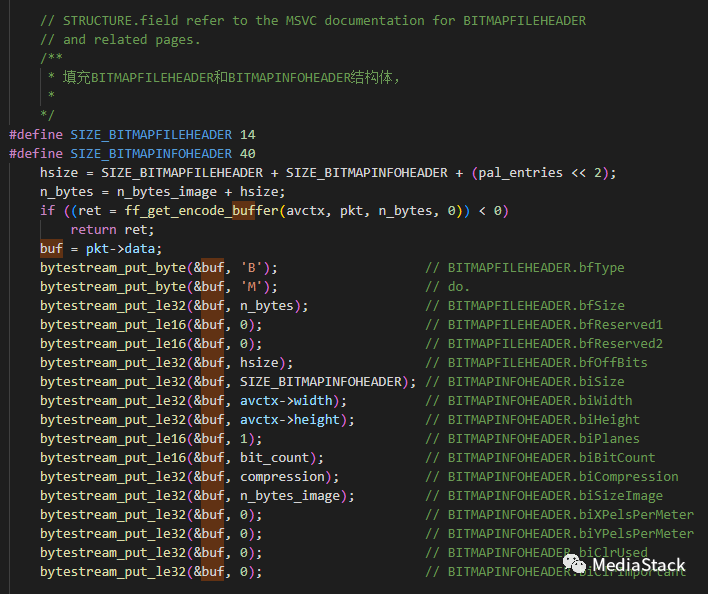The width and height of the screenshot is (708, 594).
Task: Click the value 14 in the #define line
Action: coord(247,135)
